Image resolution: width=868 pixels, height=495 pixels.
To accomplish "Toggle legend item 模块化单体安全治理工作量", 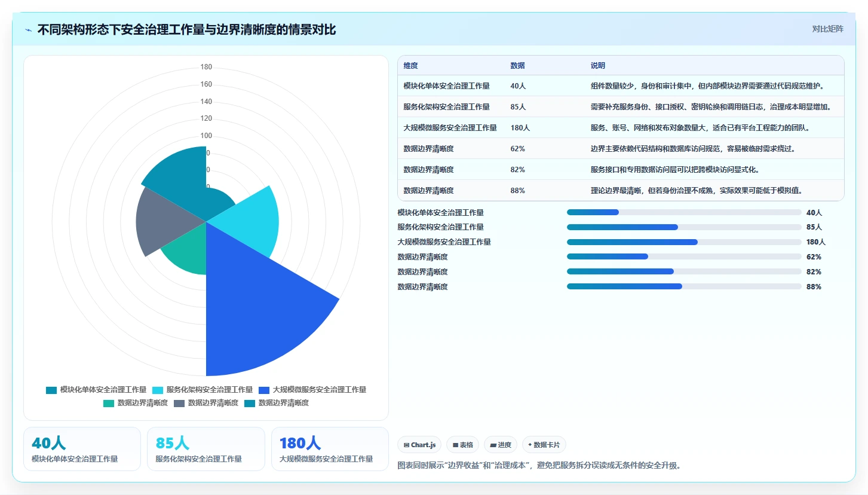I will pyautogui.click(x=96, y=390).
